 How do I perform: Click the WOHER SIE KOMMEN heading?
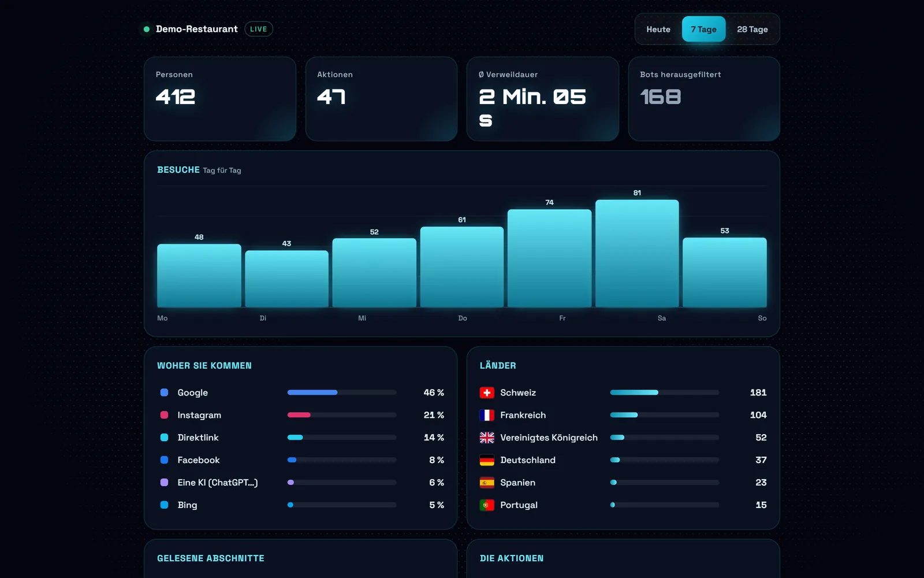[x=204, y=366]
